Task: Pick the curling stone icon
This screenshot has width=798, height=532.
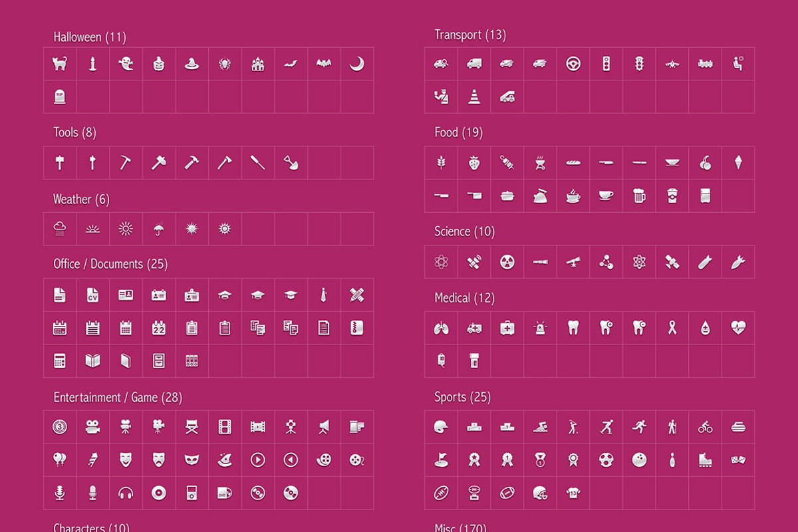Action: tap(738, 427)
